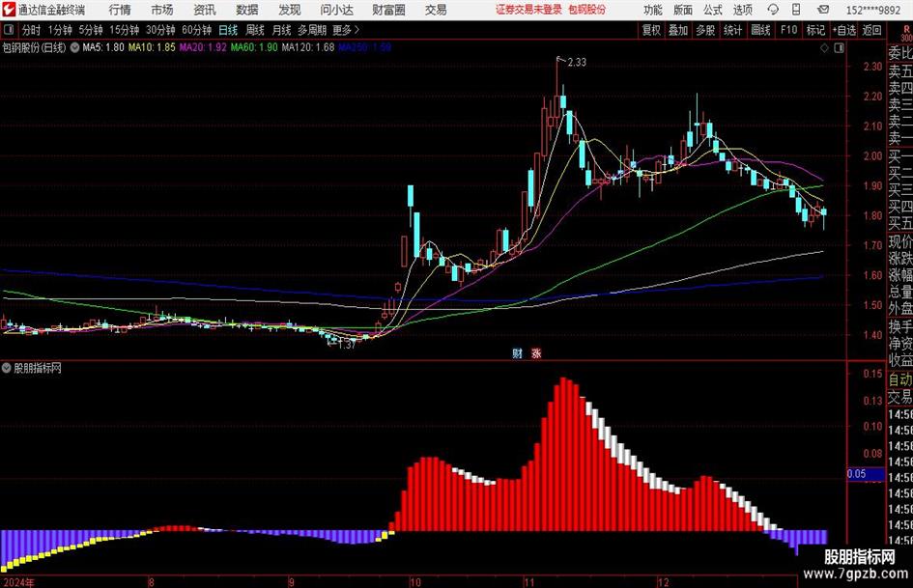Click the diamond icon above price axis
This screenshot has width=913, height=588.
tap(824, 48)
